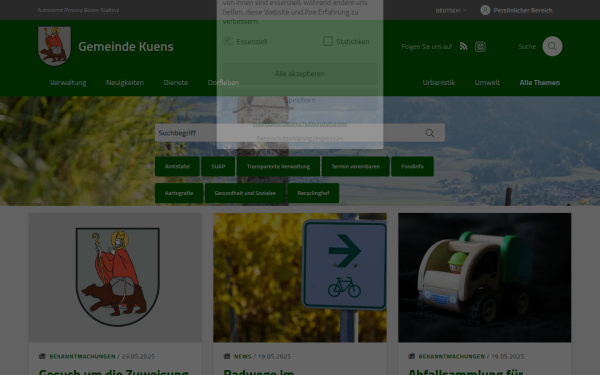Click the Fundinfo button
600x375 pixels.
point(412,166)
